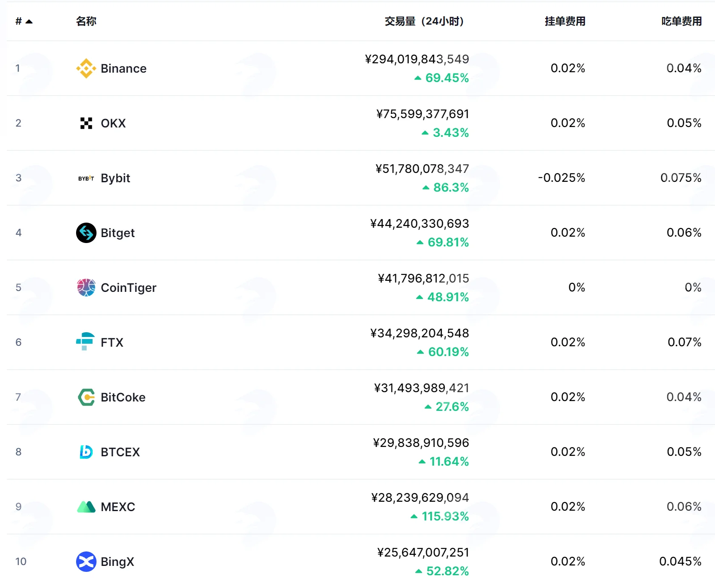Click the CoinTiger logo icon
Viewport: 715px width, 588px height.
pyautogui.click(x=86, y=288)
